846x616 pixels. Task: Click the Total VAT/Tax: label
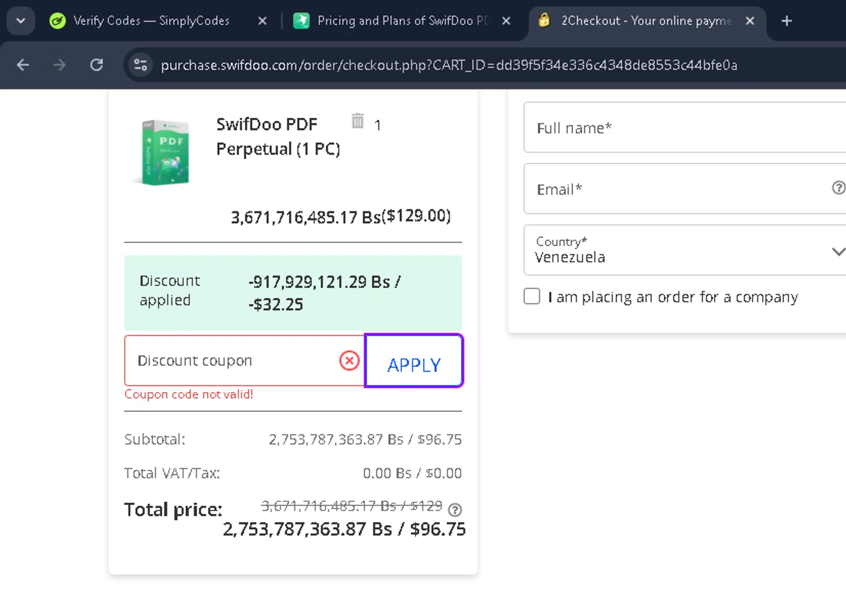[172, 473]
